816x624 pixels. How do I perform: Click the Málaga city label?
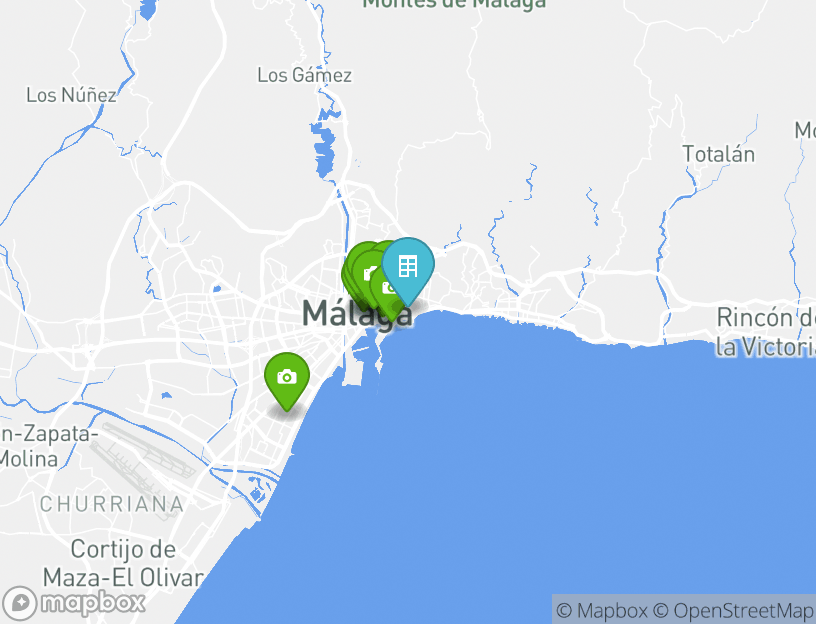tap(358, 314)
